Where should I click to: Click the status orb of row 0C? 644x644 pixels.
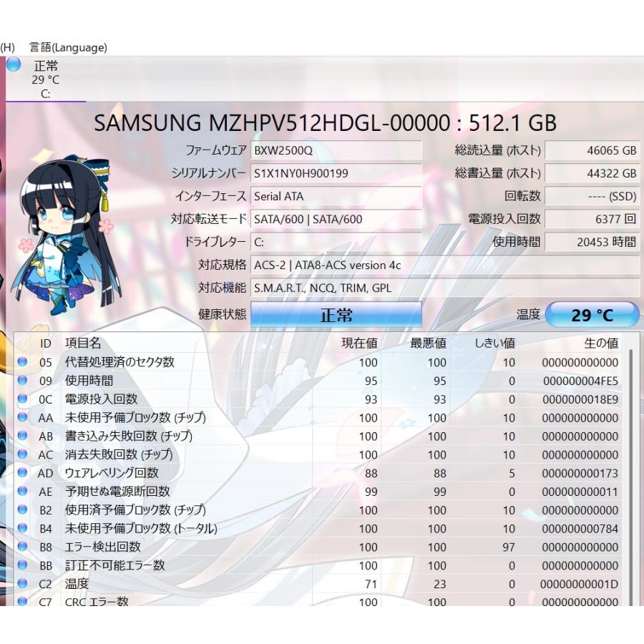coord(22,399)
